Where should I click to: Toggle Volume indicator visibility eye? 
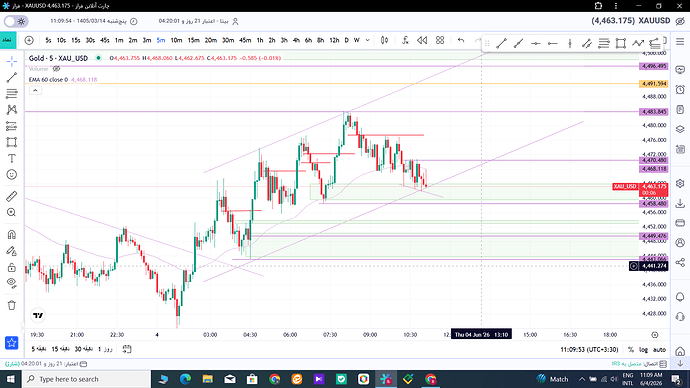[56, 69]
